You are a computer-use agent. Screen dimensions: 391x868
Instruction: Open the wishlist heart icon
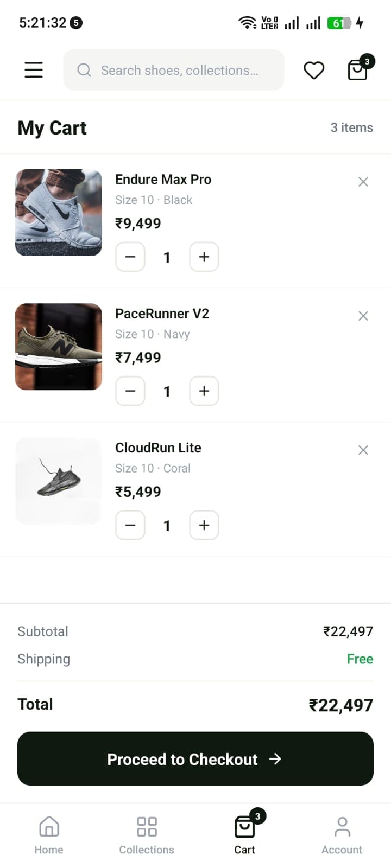pos(314,71)
